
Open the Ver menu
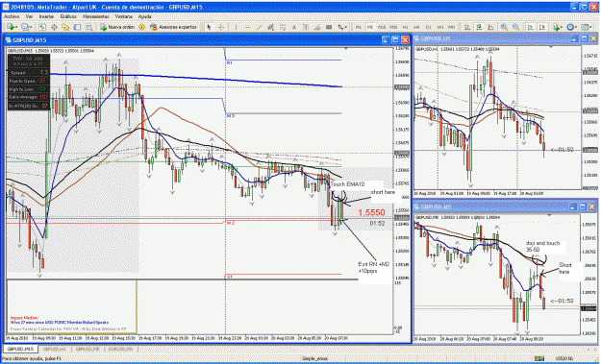(x=29, y=16)
